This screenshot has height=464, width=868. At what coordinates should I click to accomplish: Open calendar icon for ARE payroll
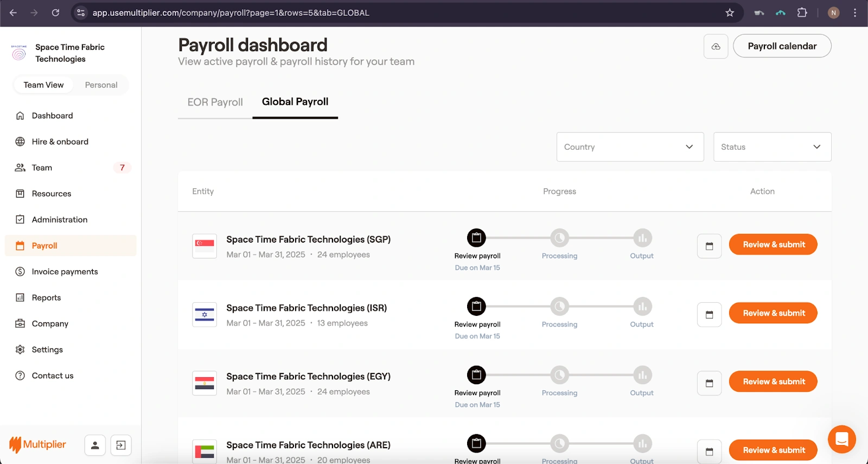[x=709, y=452]
